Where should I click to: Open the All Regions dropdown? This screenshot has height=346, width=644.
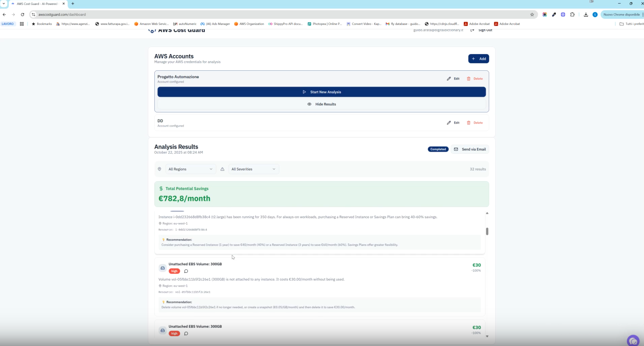click(x=191, y=169)
